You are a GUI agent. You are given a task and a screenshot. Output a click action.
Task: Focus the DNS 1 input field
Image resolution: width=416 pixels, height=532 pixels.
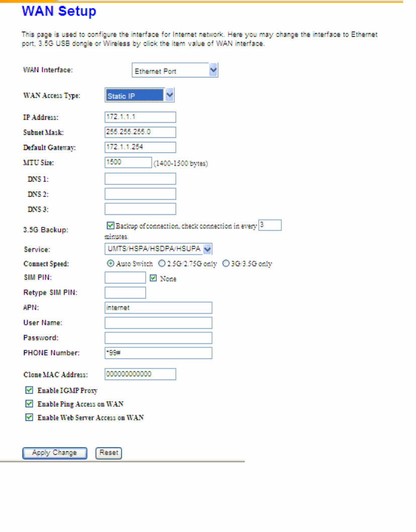click(x=140, y=179)
